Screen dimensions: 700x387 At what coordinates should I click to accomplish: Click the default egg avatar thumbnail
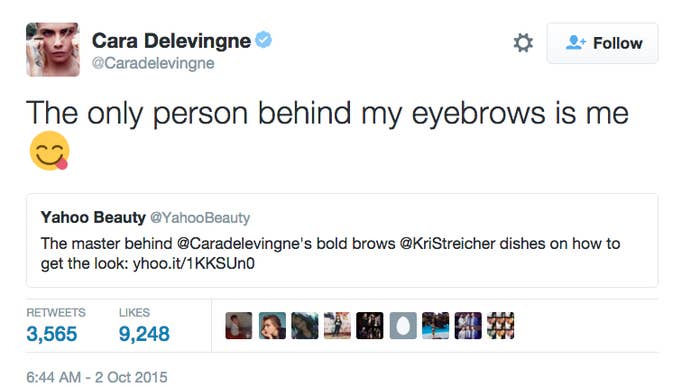(x=403, y=325)
